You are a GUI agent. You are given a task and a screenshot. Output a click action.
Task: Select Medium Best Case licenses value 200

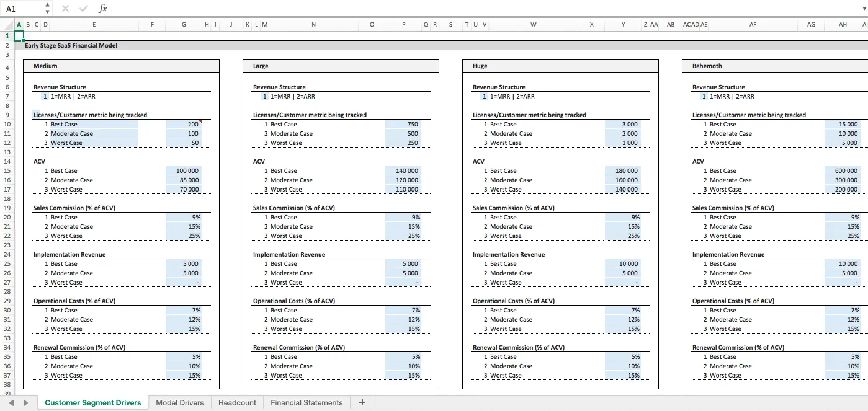[184, 124]
